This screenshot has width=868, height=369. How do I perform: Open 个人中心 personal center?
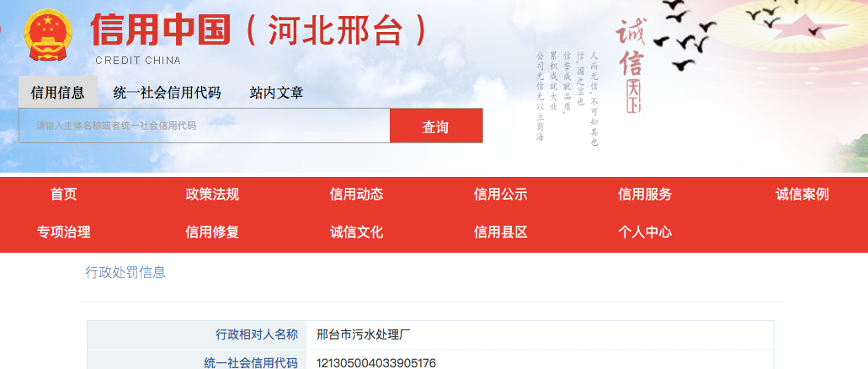[x=645, y=233]
